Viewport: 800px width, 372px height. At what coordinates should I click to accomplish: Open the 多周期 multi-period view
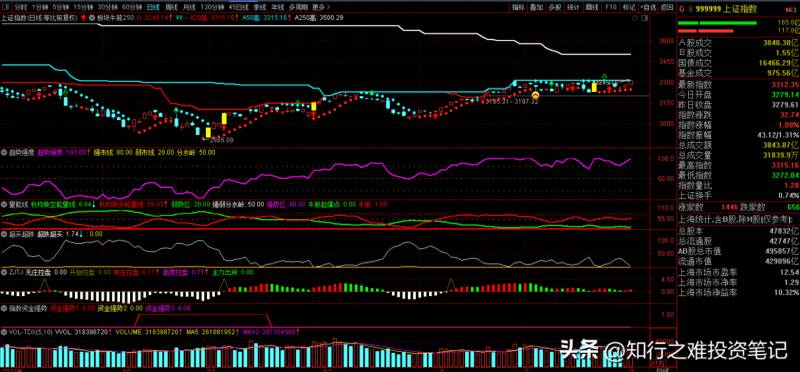(x=299, y=8)
